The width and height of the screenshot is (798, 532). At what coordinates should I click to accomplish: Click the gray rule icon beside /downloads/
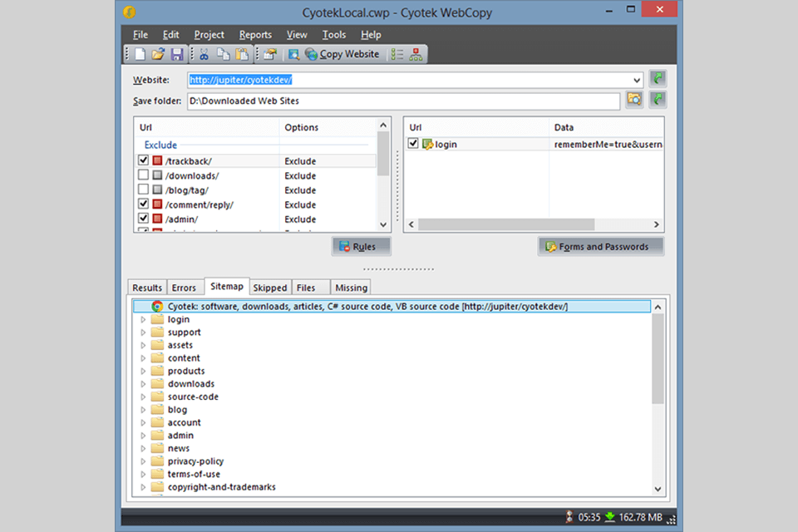coord(157,175)
